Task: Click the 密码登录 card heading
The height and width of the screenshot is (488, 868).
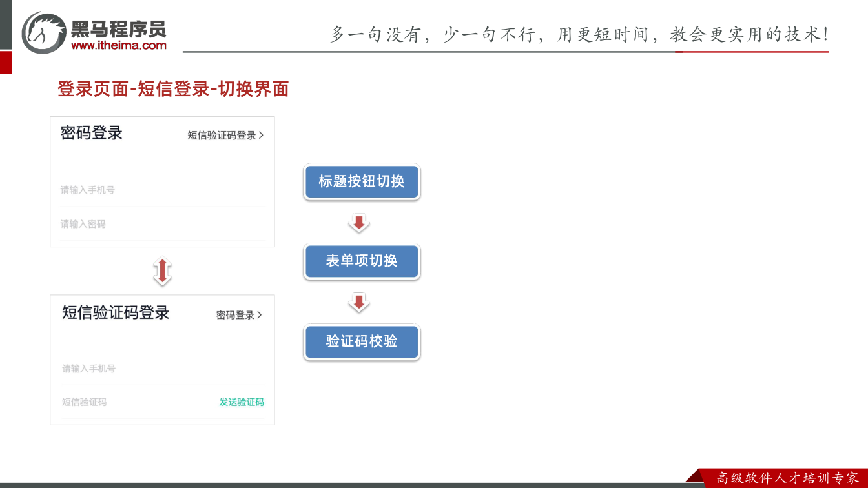Action: 91,133
